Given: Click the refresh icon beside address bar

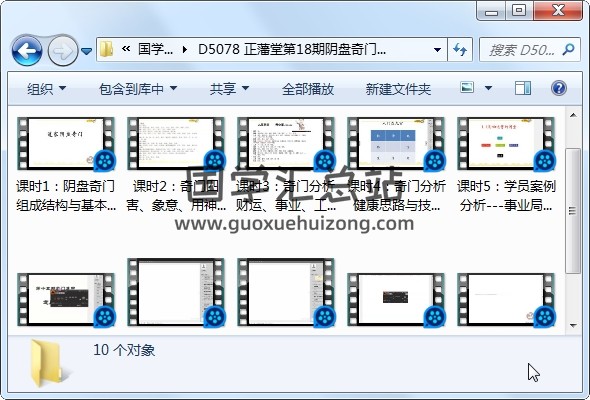Looking at the screenshot, I should pyautogui.click(x=459, y=49).
